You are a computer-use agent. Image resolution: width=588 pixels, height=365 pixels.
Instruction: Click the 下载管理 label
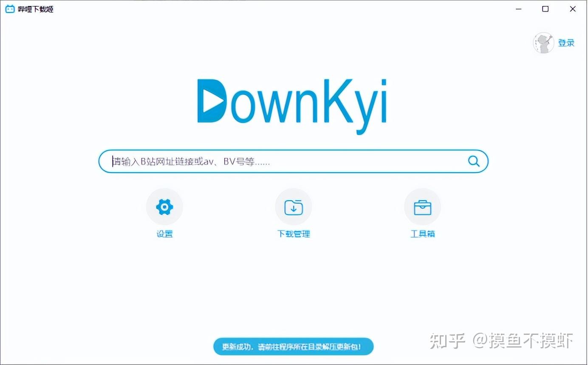pos(294,234)
